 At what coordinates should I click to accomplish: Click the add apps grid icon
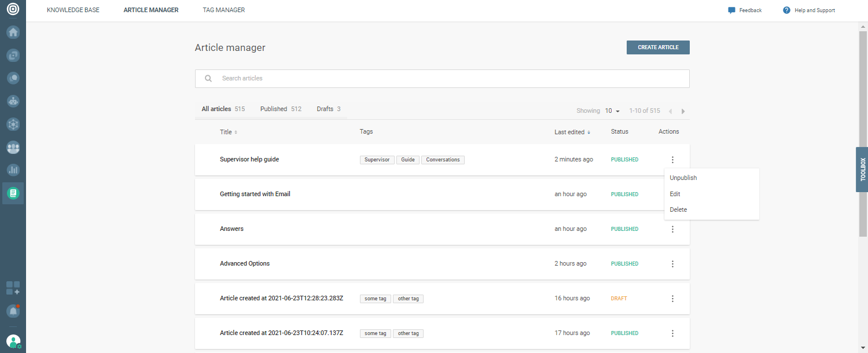click(13, 288)
